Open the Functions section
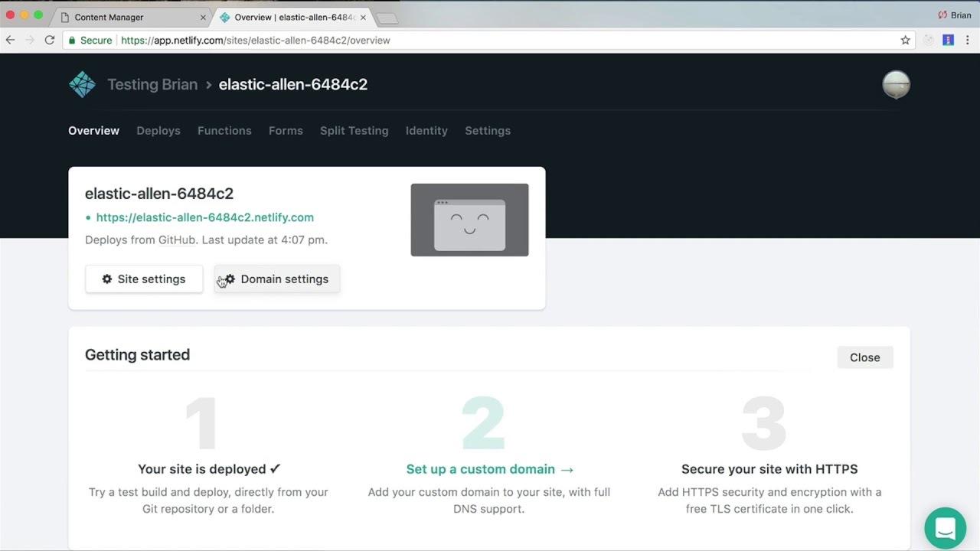The image size is (980, 551). [x=224, y=130]
